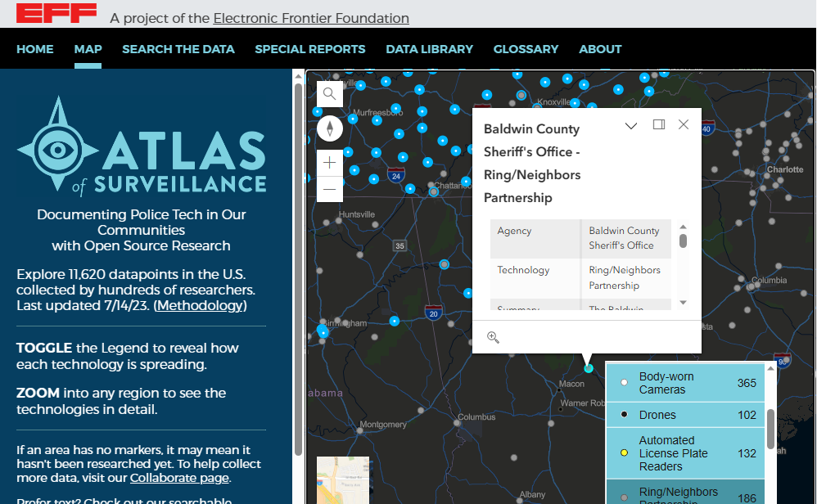Click the red EFF logo

point(56,13)
